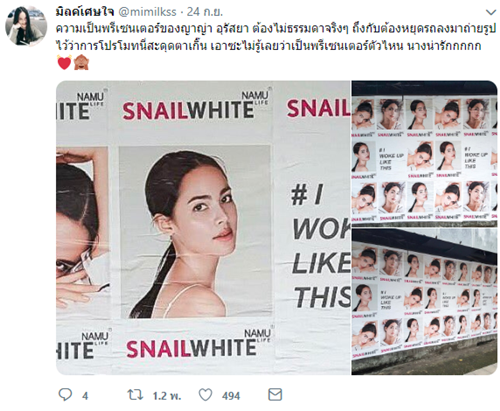
Task: Click the monkey emoji in tweet
Action: point(81,62)
